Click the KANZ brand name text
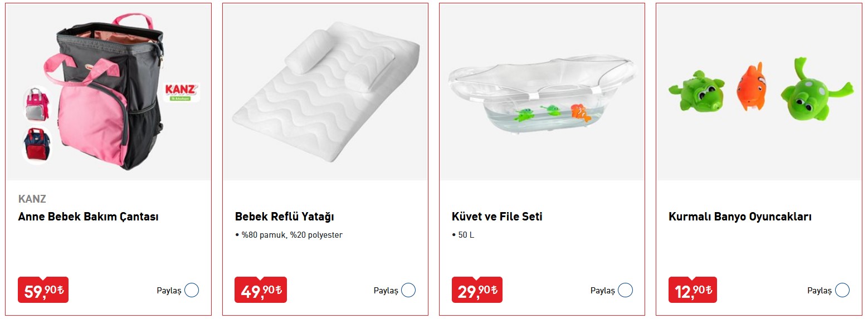Viewport: 868px width, 319px height. (32, 199)
